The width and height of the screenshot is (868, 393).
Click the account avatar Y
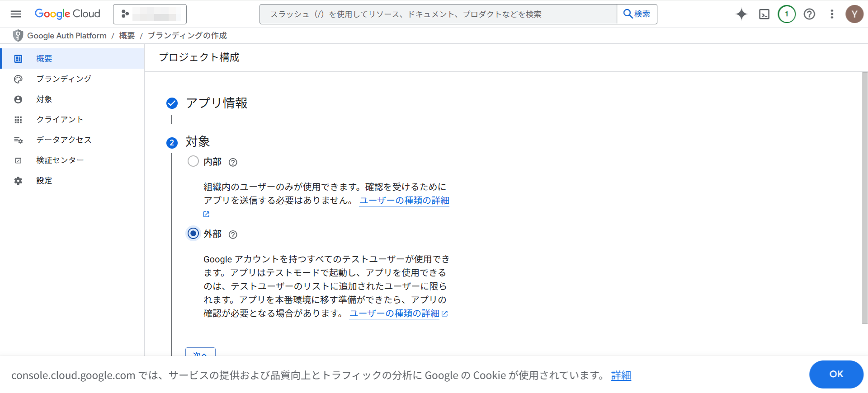pos(854,14)
